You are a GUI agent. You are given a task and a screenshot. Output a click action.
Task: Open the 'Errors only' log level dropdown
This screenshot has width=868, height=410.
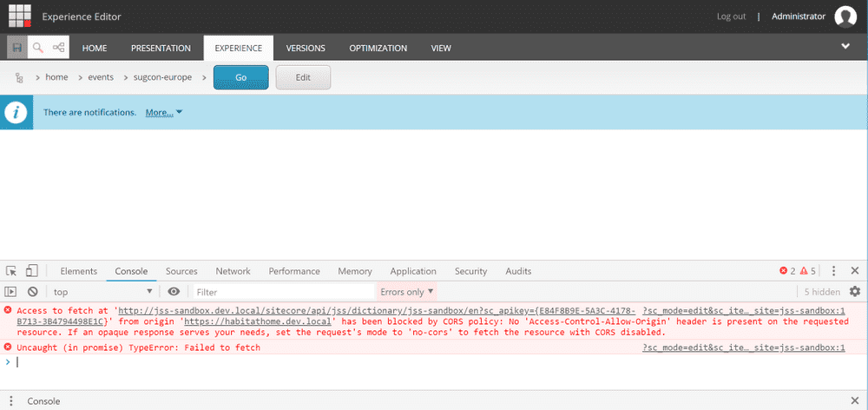406,292
